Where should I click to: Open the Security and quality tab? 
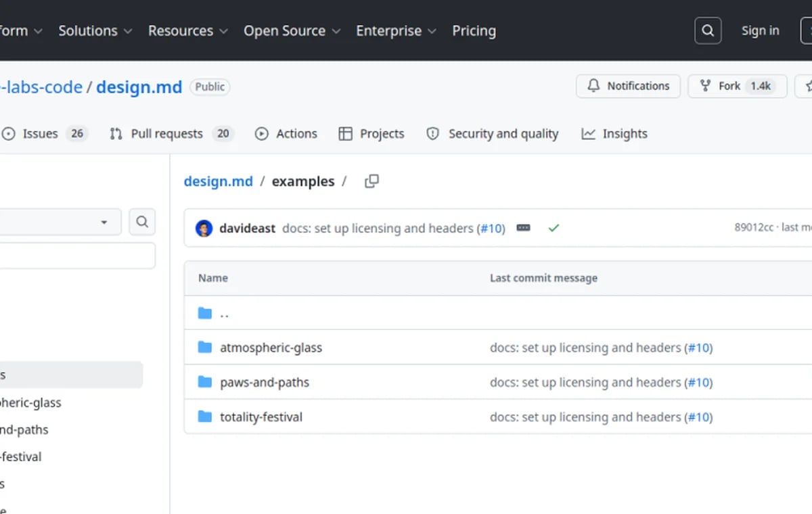click(492, 134)
